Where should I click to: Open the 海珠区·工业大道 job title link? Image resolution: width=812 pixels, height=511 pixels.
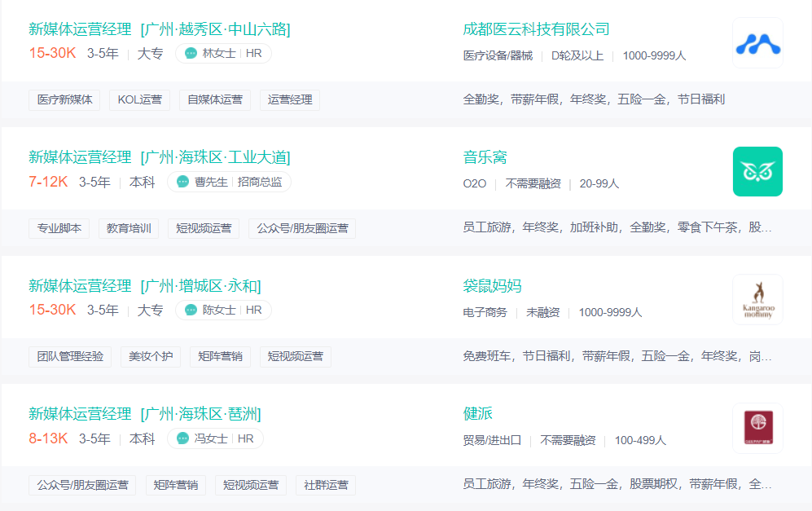[x=160, y=157]
